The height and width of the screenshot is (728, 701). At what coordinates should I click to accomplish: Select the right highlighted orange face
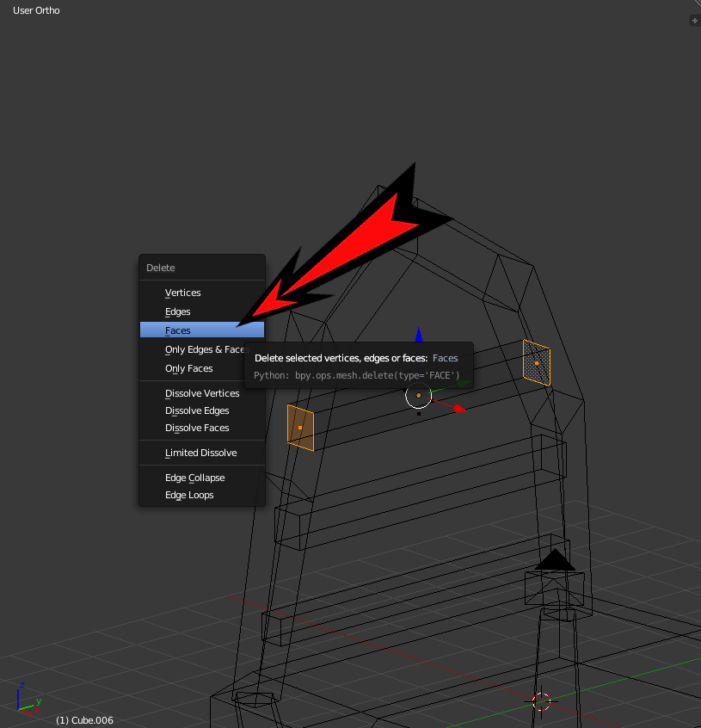pos(537,363)
